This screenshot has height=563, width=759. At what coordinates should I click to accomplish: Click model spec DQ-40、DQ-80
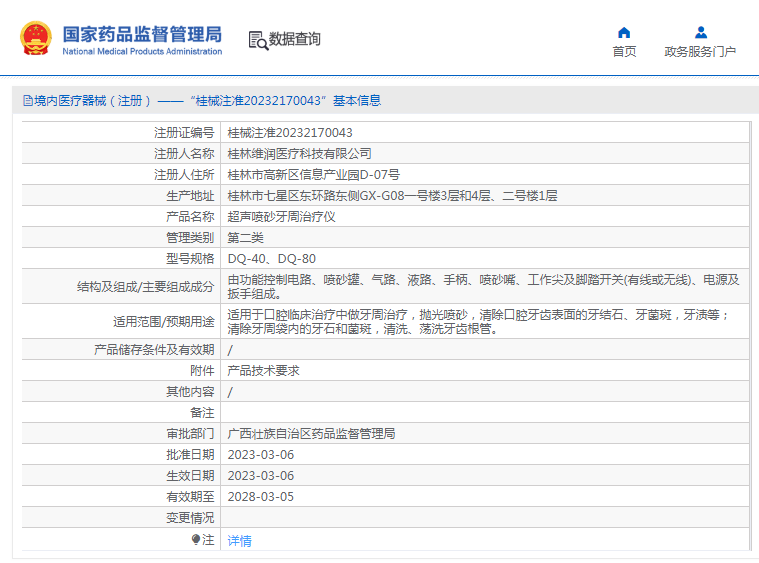(x=272, y=259)
